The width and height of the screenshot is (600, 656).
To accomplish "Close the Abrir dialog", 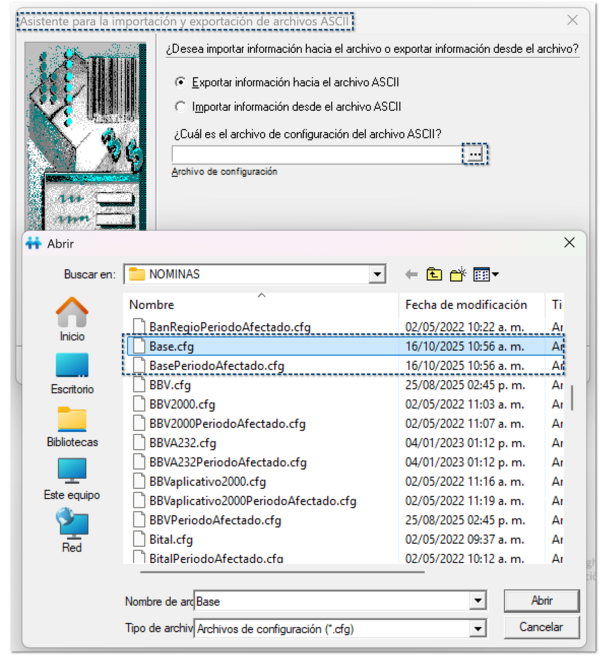I will pos(569,243).
